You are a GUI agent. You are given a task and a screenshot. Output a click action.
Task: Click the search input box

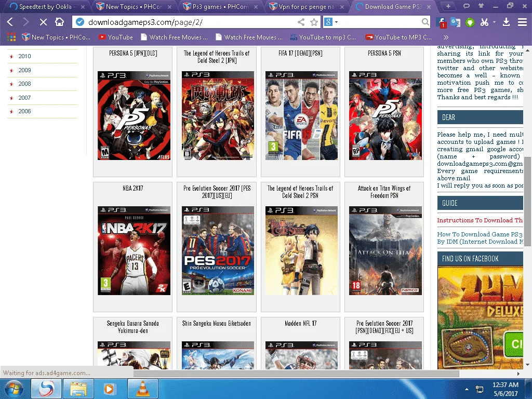coord(380,22)
